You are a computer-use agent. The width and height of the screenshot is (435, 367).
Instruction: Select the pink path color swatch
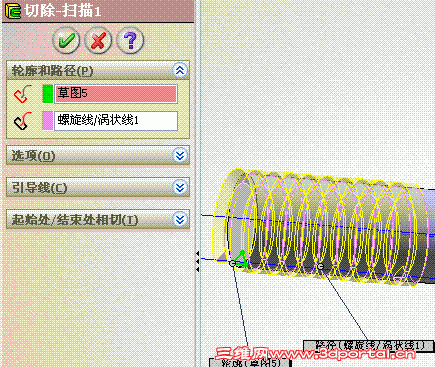tap(48, 121)
